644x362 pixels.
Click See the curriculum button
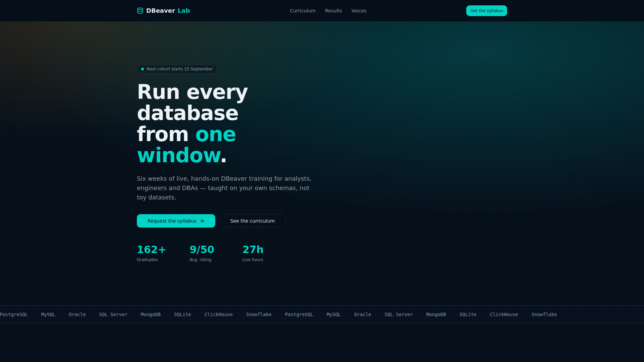coord(253,221)
